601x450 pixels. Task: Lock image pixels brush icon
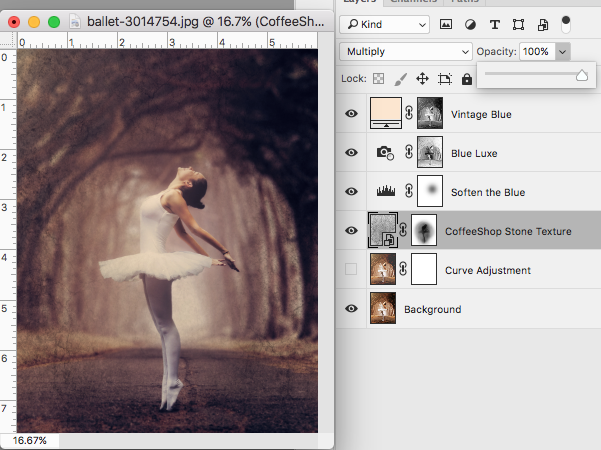coord(400,79)
